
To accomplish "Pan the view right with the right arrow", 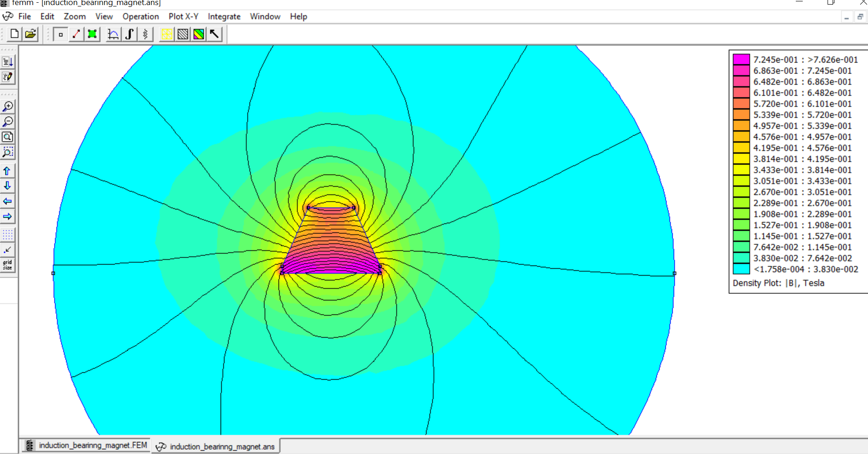I will click(x=8, y=216).
